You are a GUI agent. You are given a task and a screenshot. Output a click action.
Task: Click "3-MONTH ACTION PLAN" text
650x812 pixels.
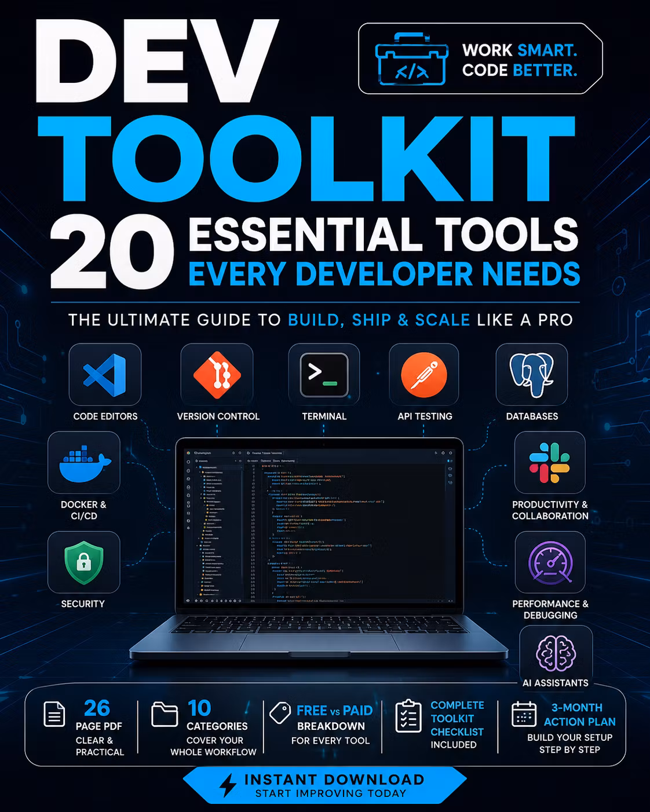pyautogui.click(x=579, y=715)
